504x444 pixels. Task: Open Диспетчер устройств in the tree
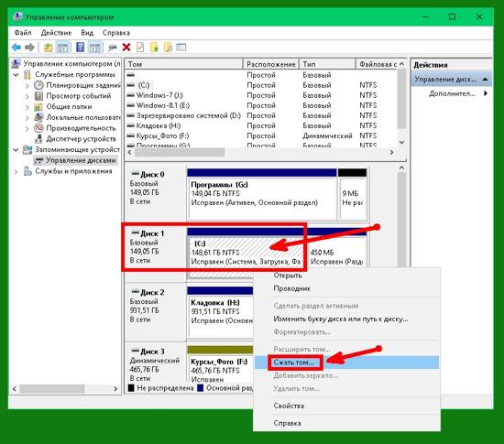[x=81, y=138]
